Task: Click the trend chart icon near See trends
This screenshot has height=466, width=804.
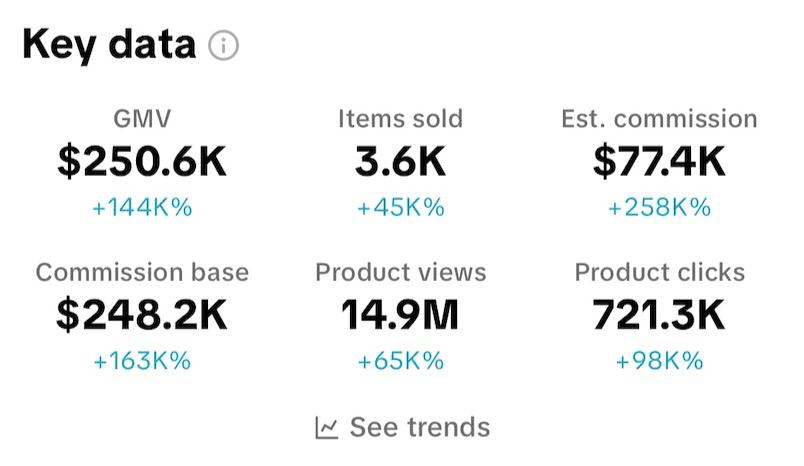Action: point(327,428)
